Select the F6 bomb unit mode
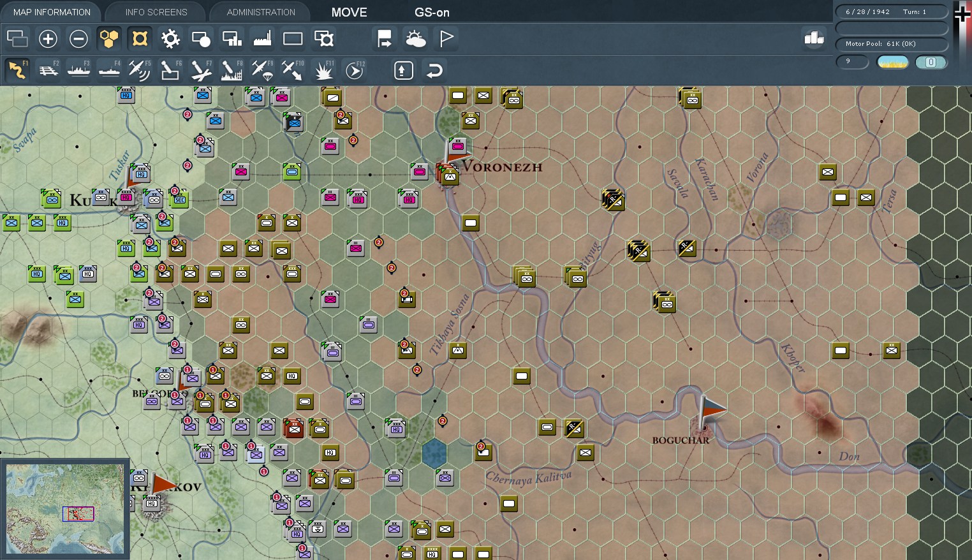 [x=170, y=70]
